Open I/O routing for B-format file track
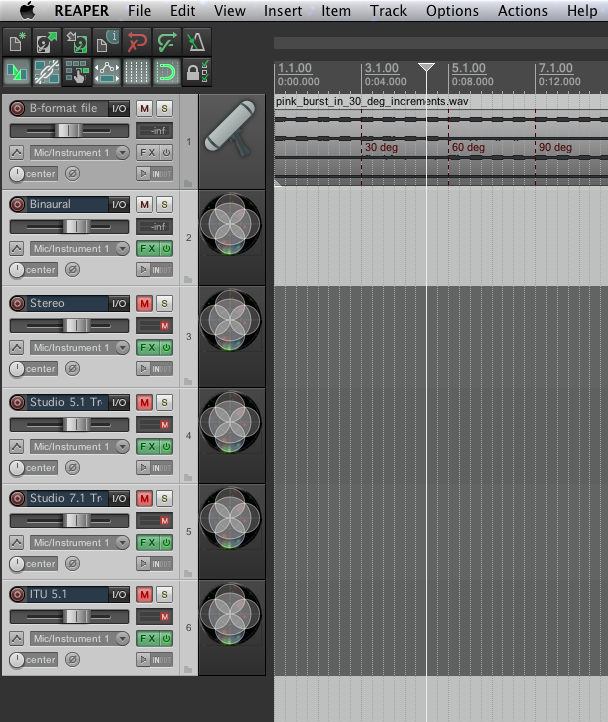The height and width of the screenshot is (722, 608). coord(119,109)
